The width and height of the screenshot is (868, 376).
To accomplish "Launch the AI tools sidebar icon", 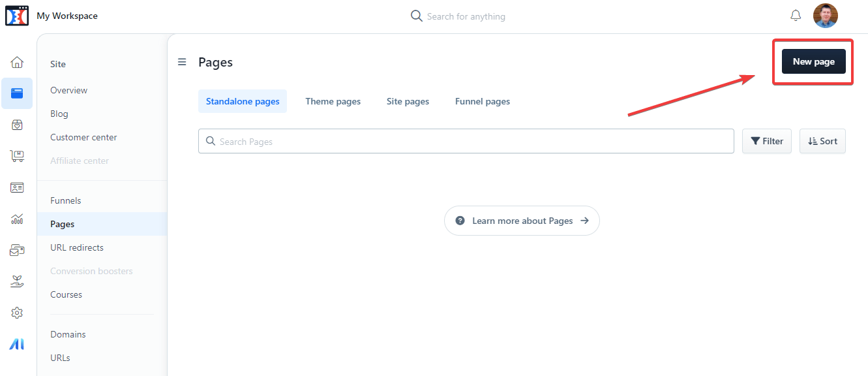I will (17, 343).
